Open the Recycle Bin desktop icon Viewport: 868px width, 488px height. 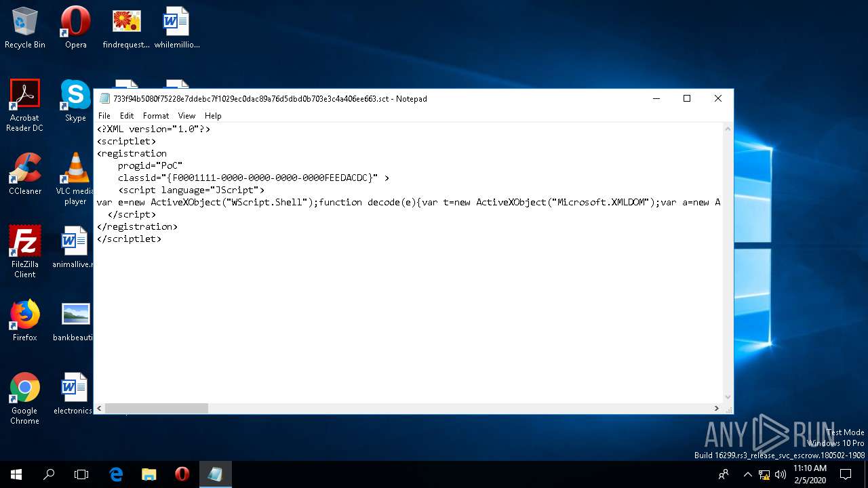pos(25,28)
